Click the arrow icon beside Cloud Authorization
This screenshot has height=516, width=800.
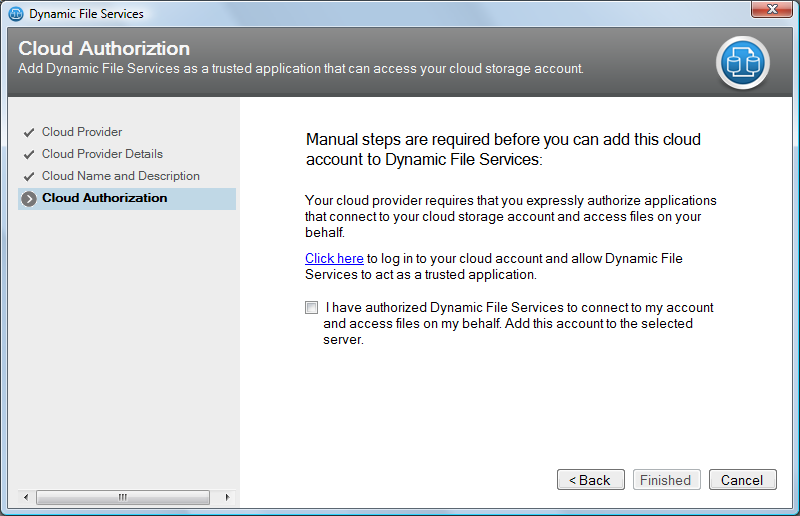tap(30, 198)
